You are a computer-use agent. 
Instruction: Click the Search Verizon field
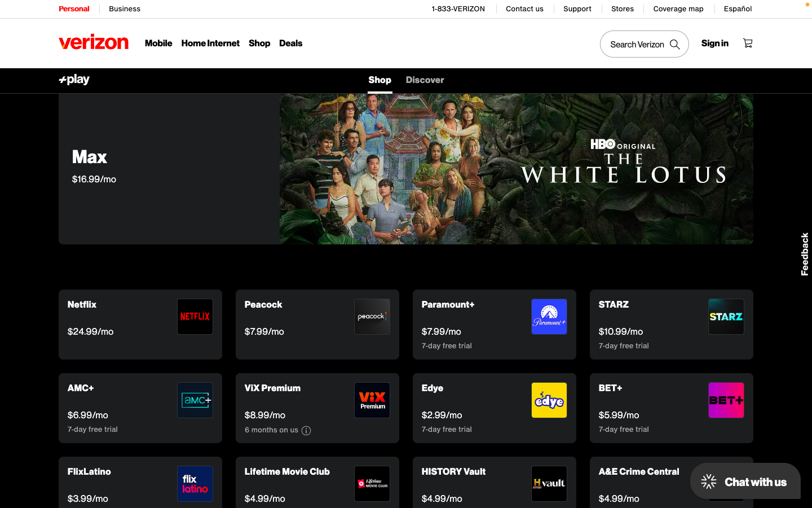[x=645, y=44]
